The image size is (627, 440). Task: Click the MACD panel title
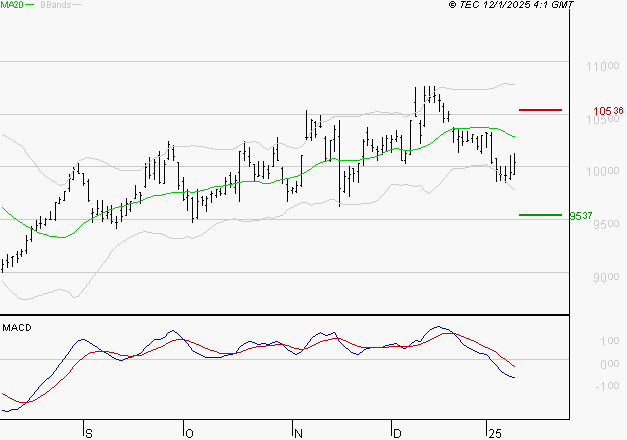pos(17,328)
